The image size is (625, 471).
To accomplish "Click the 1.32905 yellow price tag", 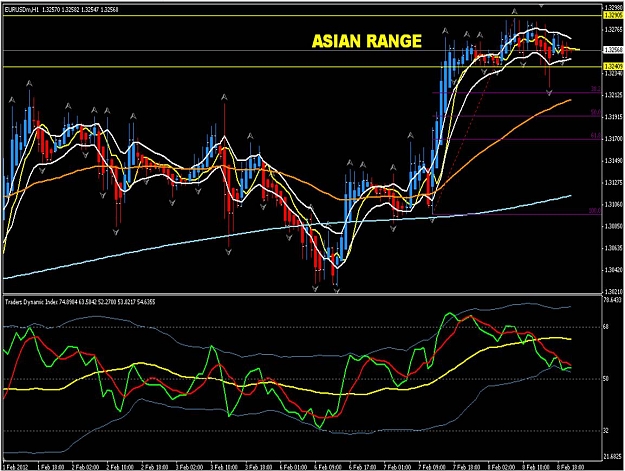I will (x=613, y=15).
